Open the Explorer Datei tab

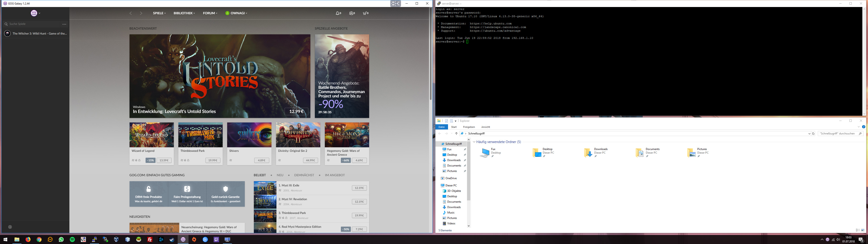tap(441, 127)
